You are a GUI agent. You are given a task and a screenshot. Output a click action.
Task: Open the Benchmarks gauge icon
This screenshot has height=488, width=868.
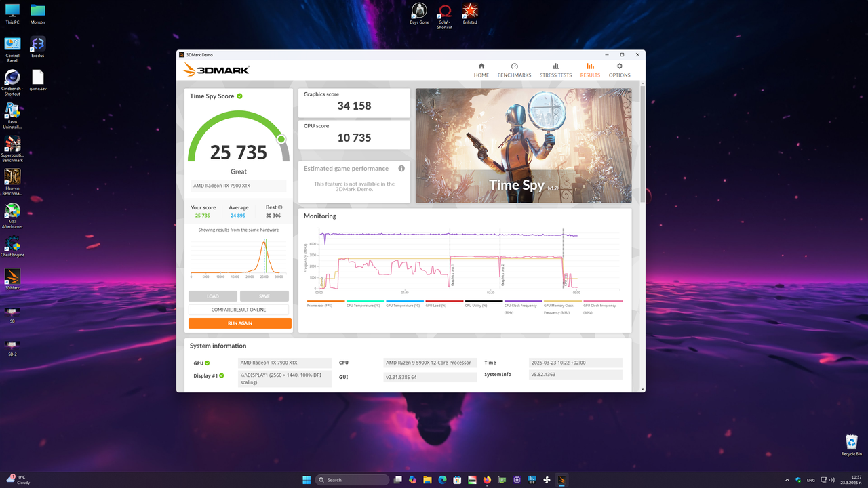(x=514, y=70)
